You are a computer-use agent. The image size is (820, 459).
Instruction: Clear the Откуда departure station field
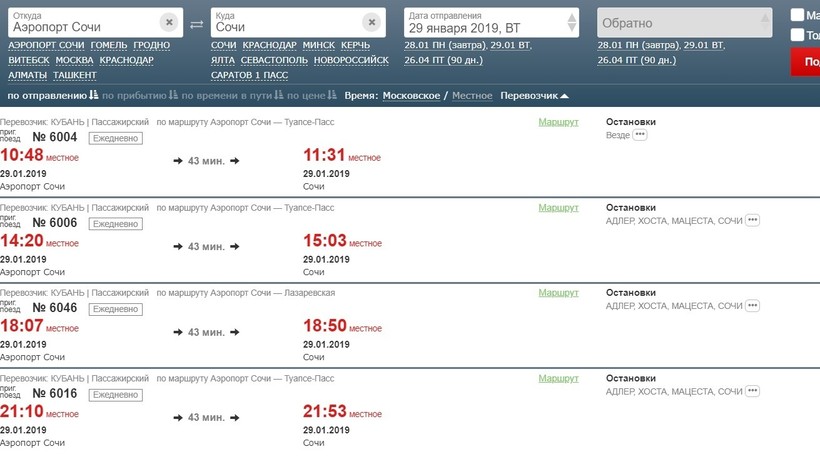tap(169, 22)
